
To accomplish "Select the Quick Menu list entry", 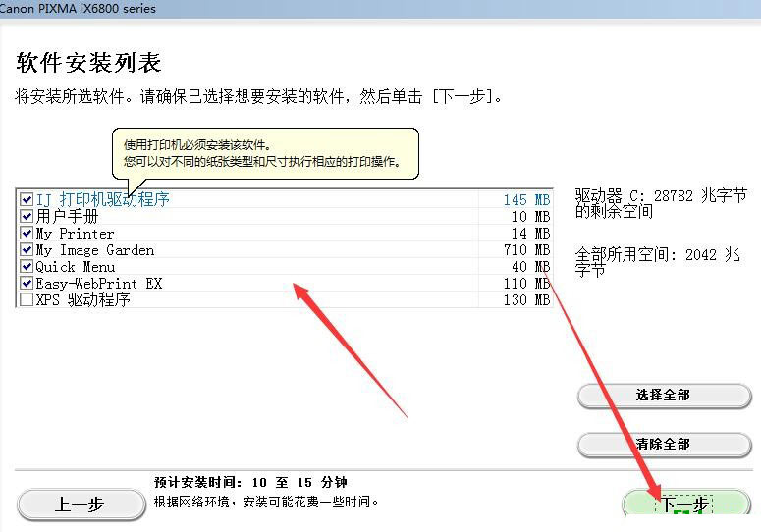I will coord(76,267).
